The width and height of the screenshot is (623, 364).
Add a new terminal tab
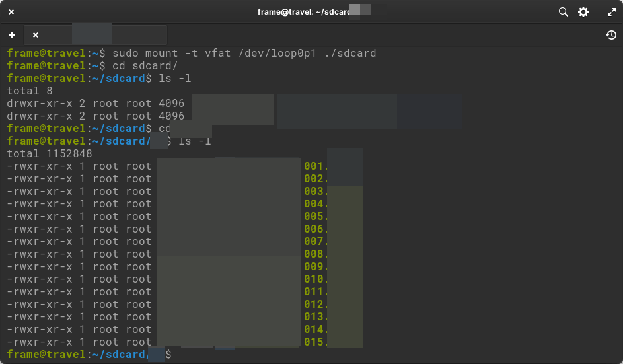pos(12,35)
